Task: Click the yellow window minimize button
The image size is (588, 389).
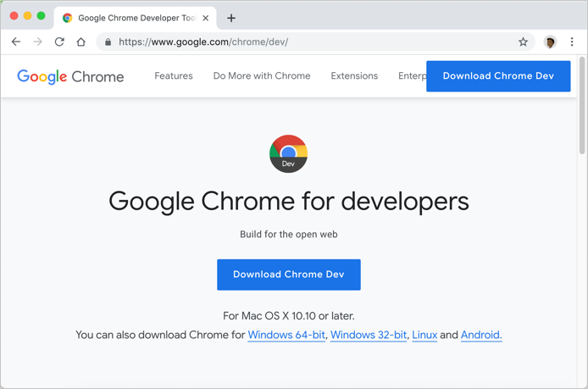Action: [27, 16]
